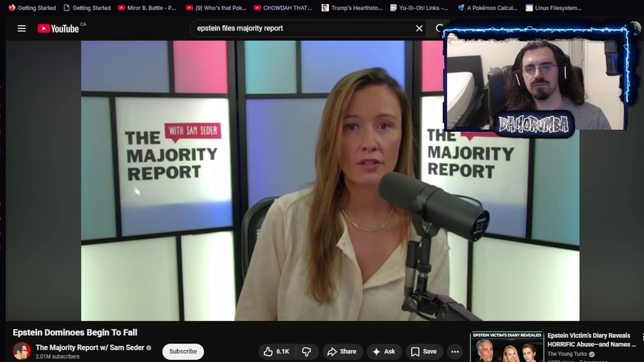Open 'A Pokémon Calcul...' bookmark
Screen dimensions: 644x362
pos(488,8)
